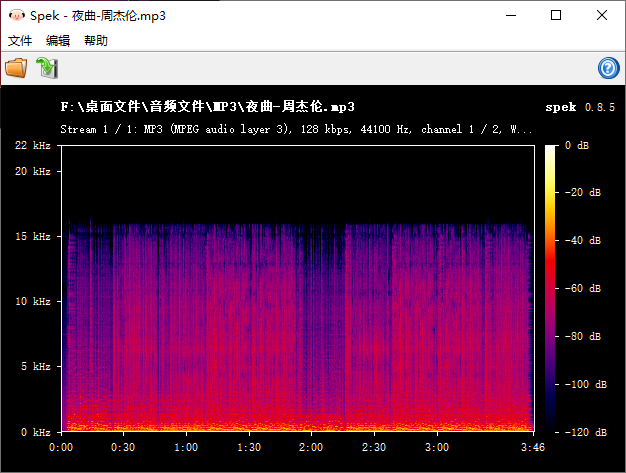Click the 2:30 time axis label
The width and height of the screenshot is (626, 473).
tap(374, 447)
